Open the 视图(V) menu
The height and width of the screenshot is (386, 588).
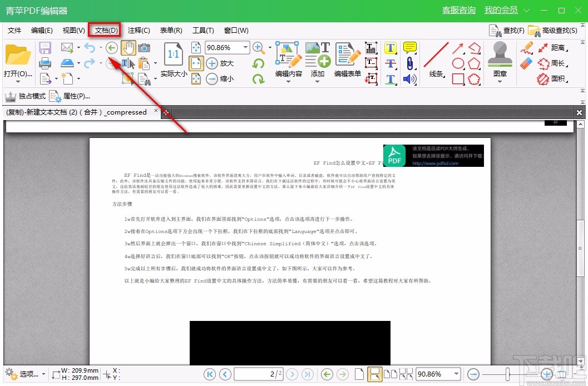point(73,31)
